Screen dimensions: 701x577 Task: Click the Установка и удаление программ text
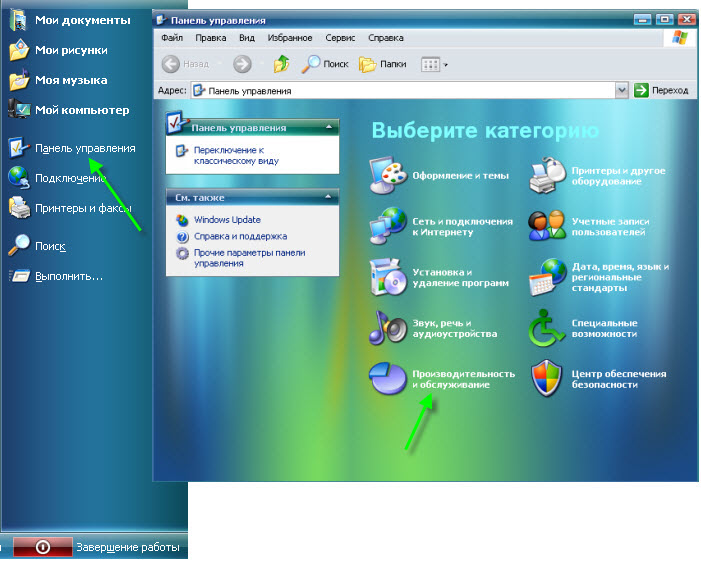[460, 278]
